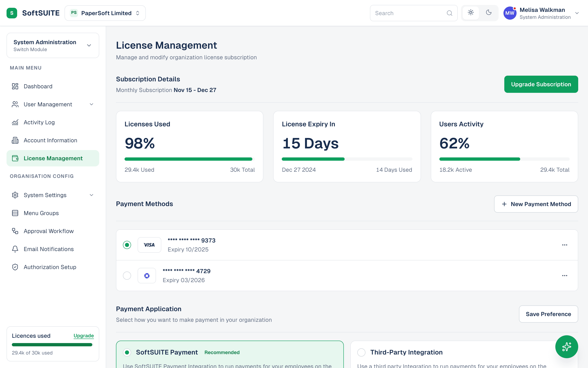Click the '18.2k Active' text

pyautogui.click(x=455, y=170)
